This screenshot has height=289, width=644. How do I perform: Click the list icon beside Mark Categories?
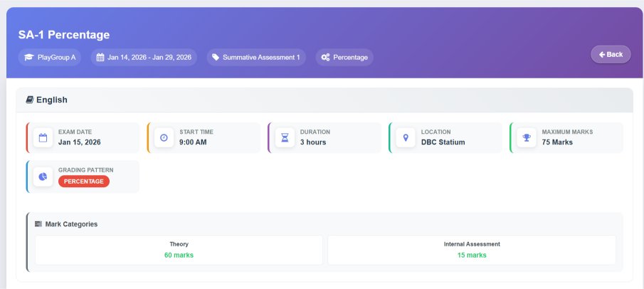coord(38,224)
